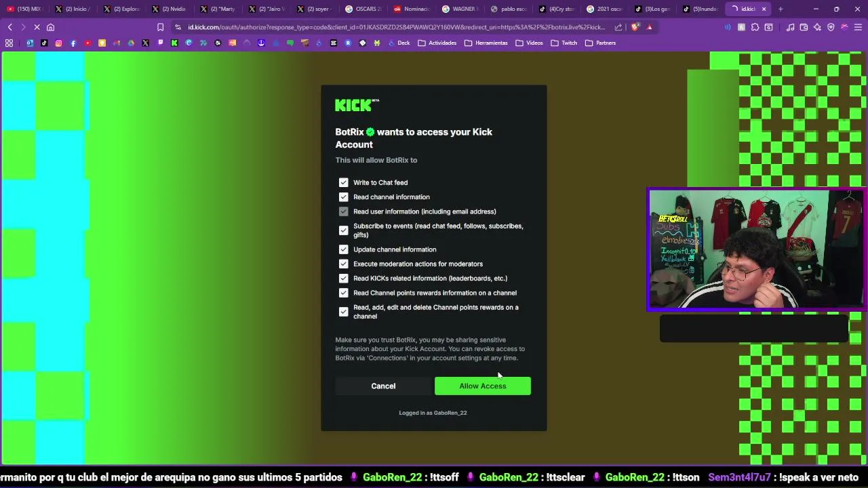Click the Cancel button

(383, 386)
